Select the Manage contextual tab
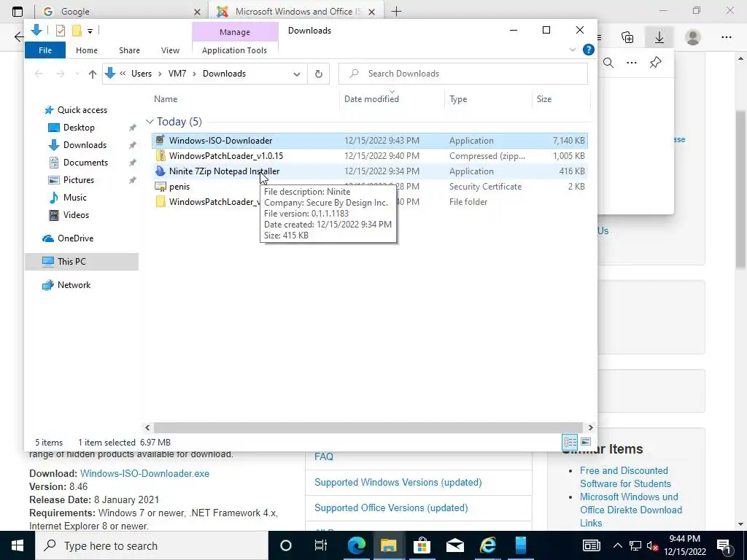 (234, 32)
